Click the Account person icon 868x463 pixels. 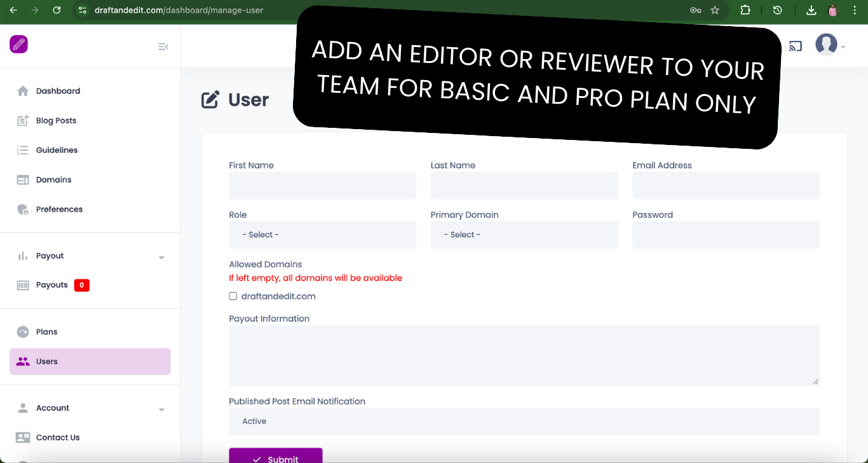click(x=23, y=408)
